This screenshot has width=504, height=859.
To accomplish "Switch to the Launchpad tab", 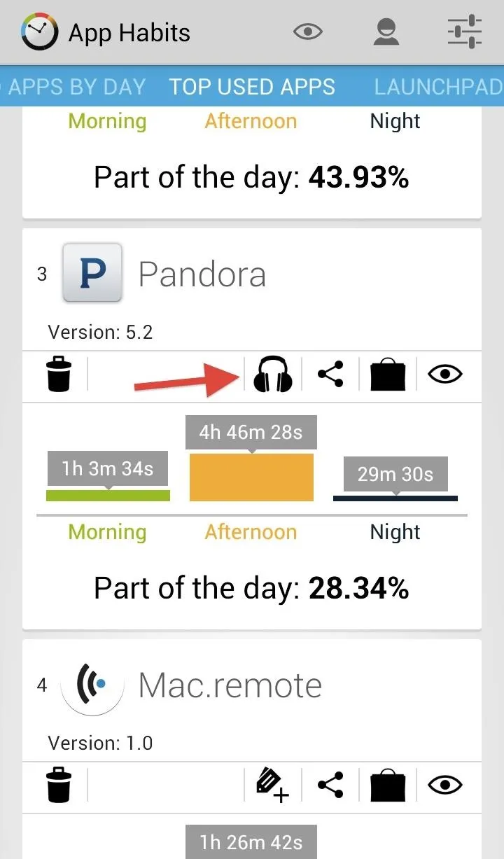I will click(439, 87).
